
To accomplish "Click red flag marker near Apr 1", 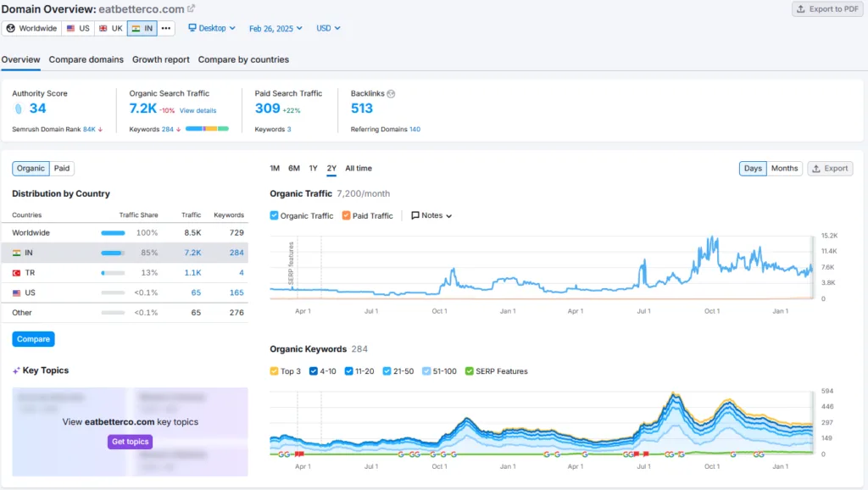I will coord(299,454).
